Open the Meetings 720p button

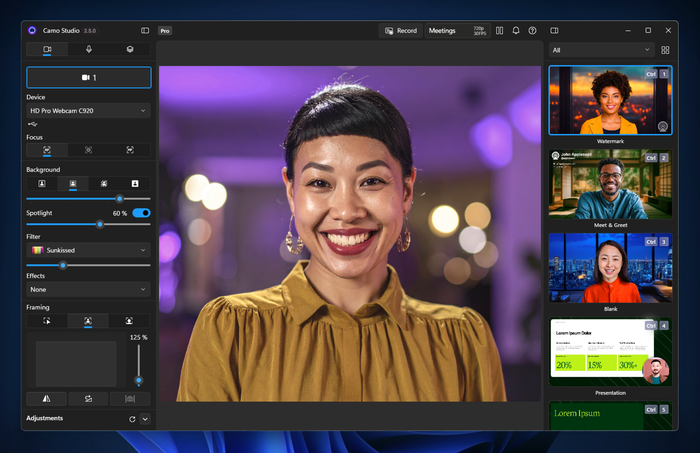click(458, 30)
